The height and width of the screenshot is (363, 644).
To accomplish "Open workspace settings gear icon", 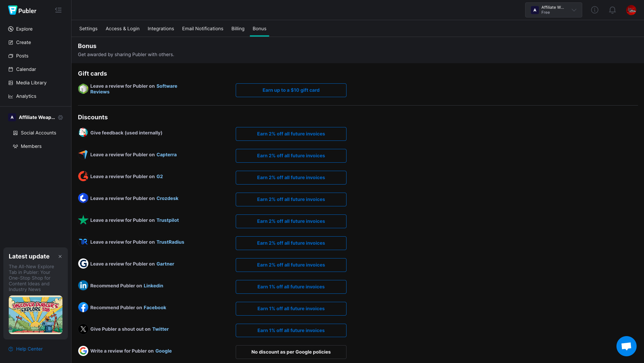I will [60, 118].
